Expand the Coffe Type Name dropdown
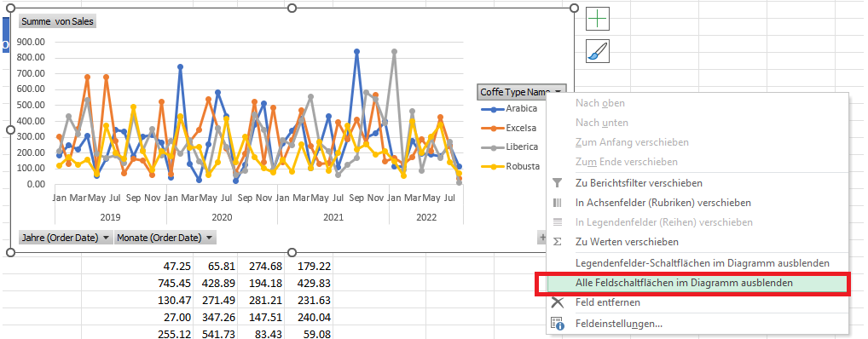868x339 pixels. 558,92
